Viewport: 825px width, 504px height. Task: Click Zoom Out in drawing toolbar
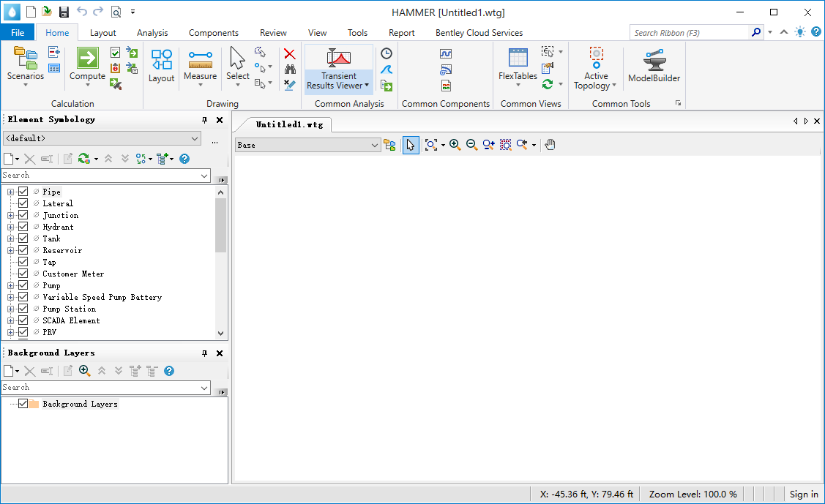coord(471,145)
